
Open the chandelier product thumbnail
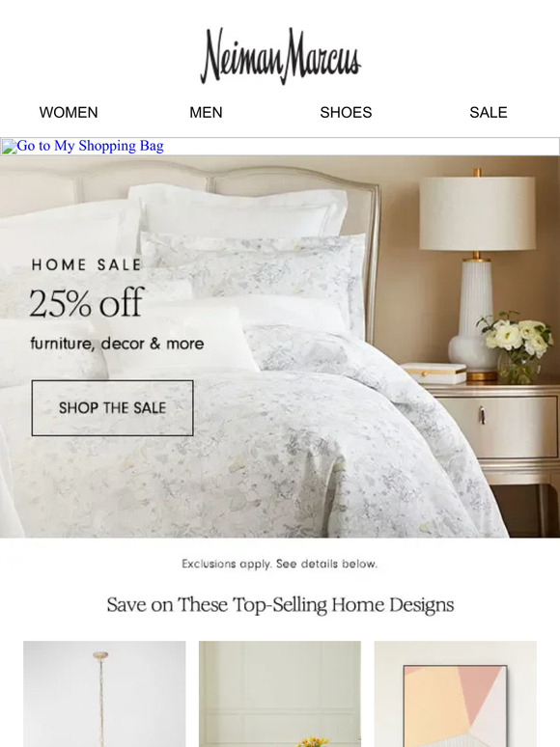[104, 694]
